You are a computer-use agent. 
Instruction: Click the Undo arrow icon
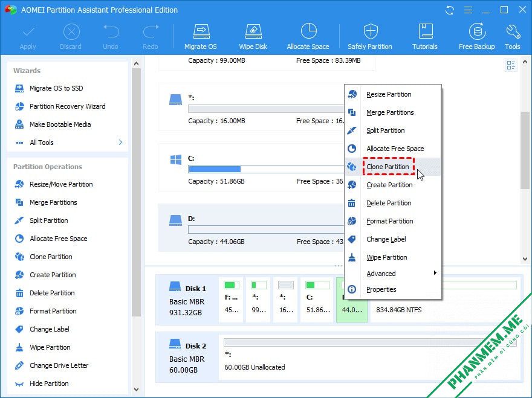[111, 31]
